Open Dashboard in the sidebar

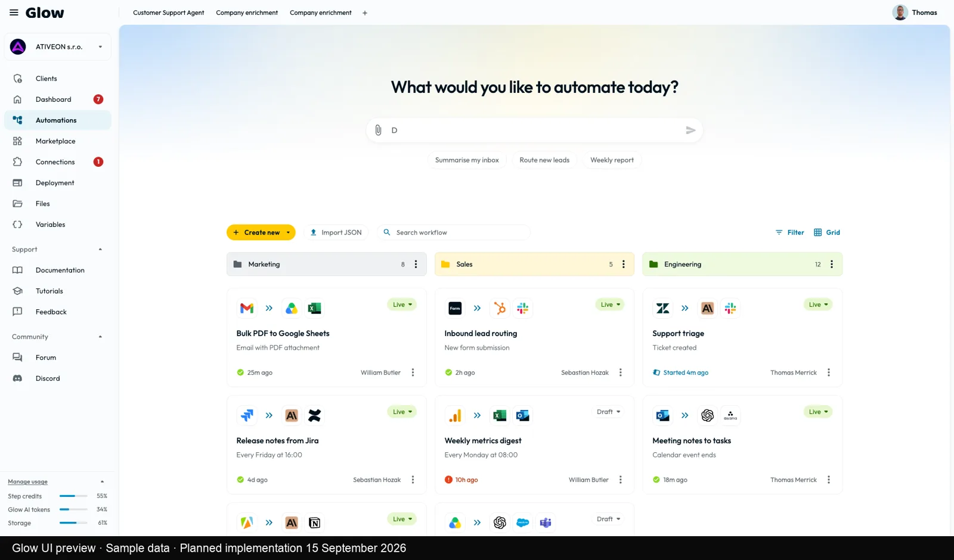tap(58, 99)
